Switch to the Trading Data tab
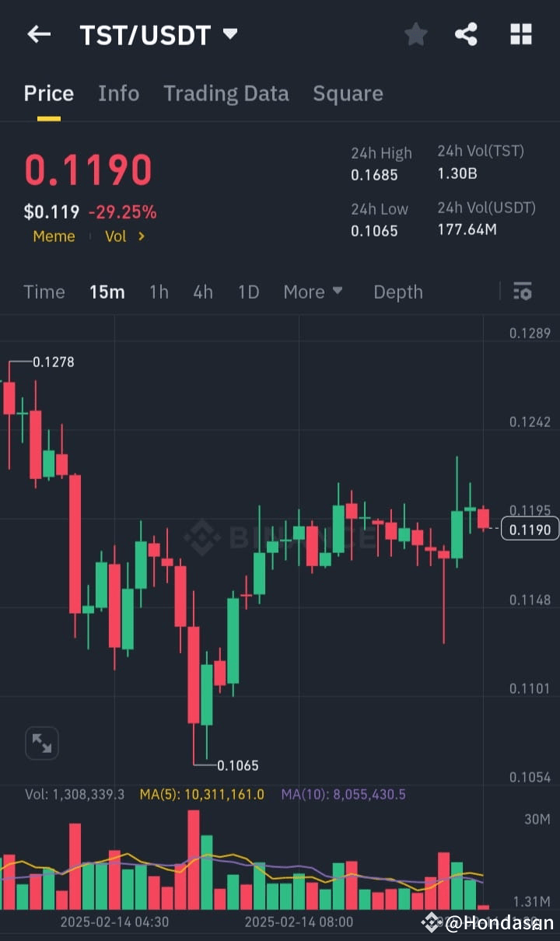 pyautogui.click(x=226, y=93)
